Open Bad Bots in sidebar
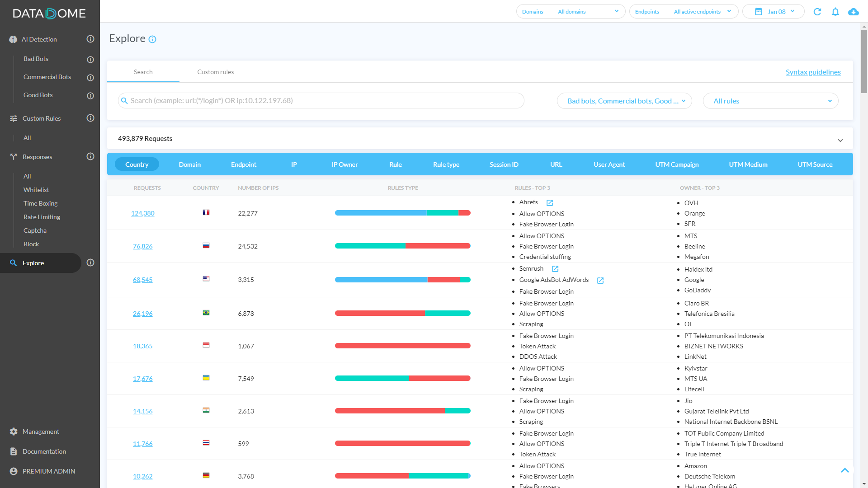Viewport: 868px width, 488px height. click(x=36, y=59)
